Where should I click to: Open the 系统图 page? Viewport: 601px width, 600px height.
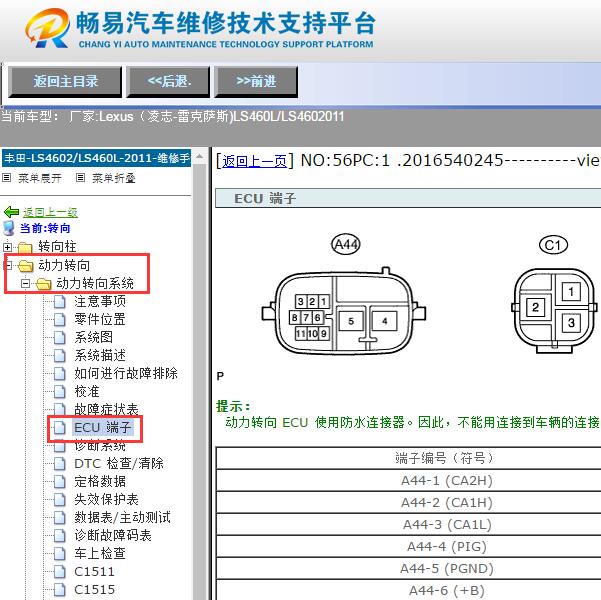(94, 337)
